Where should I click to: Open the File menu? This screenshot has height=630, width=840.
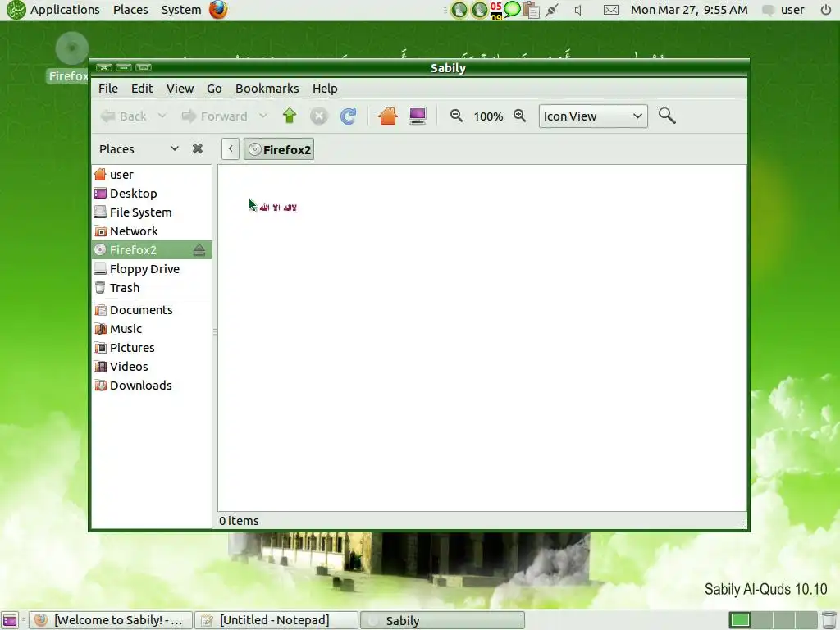[107, 89]
